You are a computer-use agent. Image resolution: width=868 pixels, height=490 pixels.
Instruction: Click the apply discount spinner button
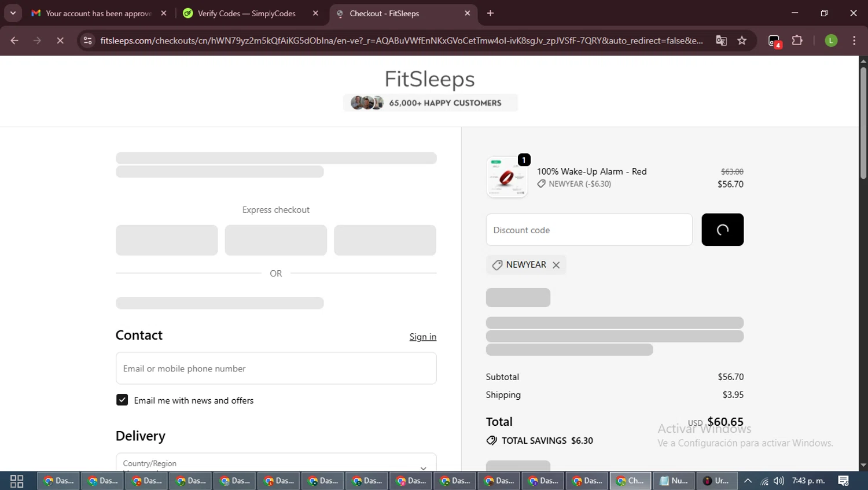tap(723, 230)
